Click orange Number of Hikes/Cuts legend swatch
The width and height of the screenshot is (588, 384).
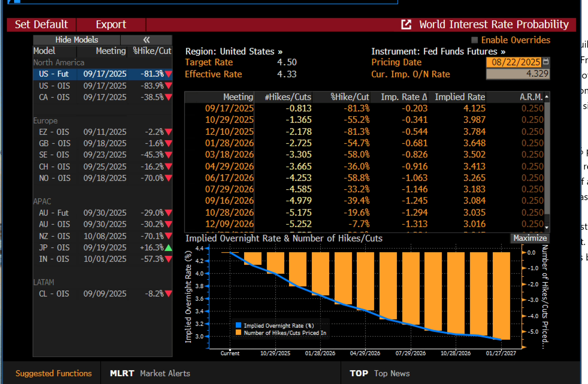pyautogui.click(x=238, y=333)
